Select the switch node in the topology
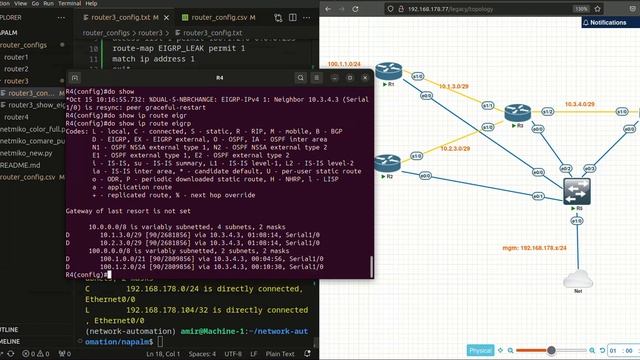Viewport: 640px width, 360px height. pos(577,191)
